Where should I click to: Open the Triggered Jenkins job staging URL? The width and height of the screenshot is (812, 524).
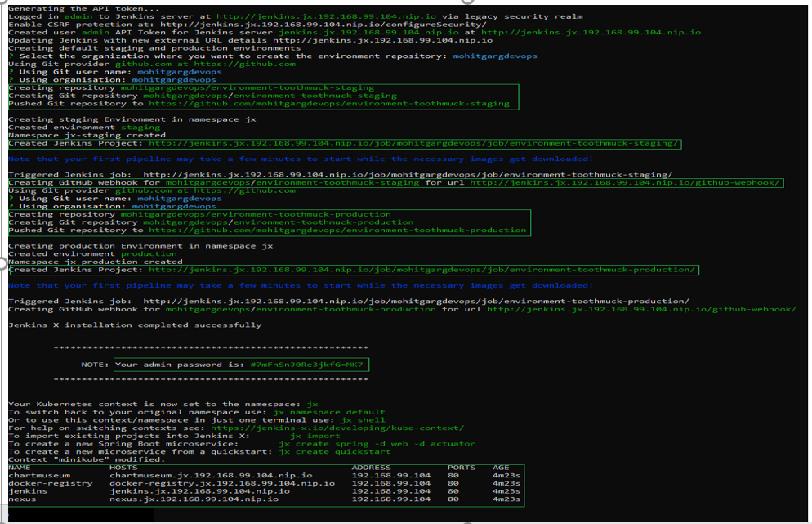408,175
